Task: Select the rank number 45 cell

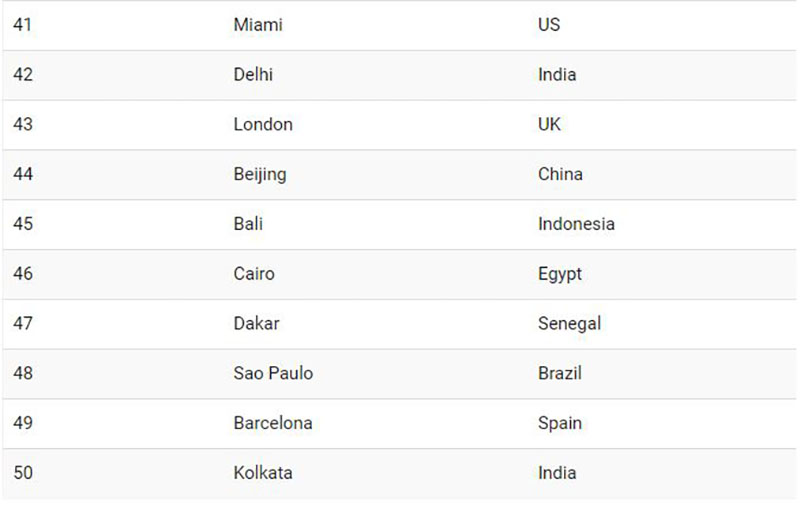Action: pyautogui.click(x=23, y=224)
